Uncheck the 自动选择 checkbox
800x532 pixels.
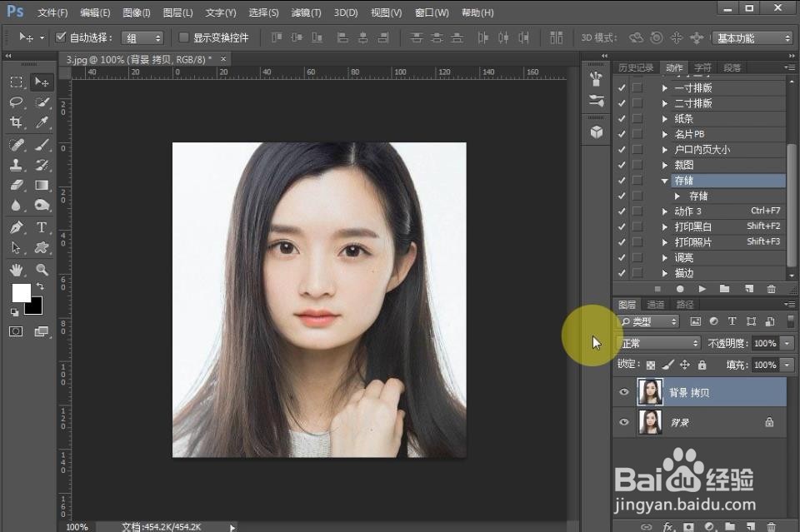pos(61,37)
